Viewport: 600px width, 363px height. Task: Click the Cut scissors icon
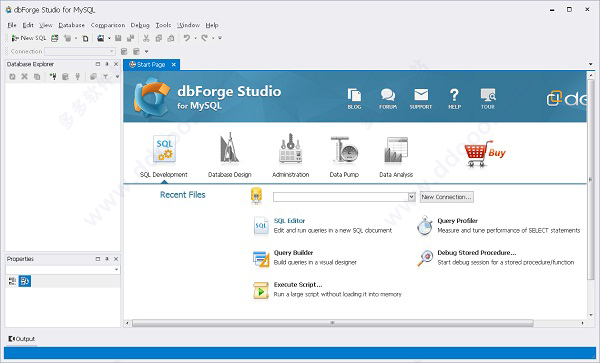pos(146,38)
